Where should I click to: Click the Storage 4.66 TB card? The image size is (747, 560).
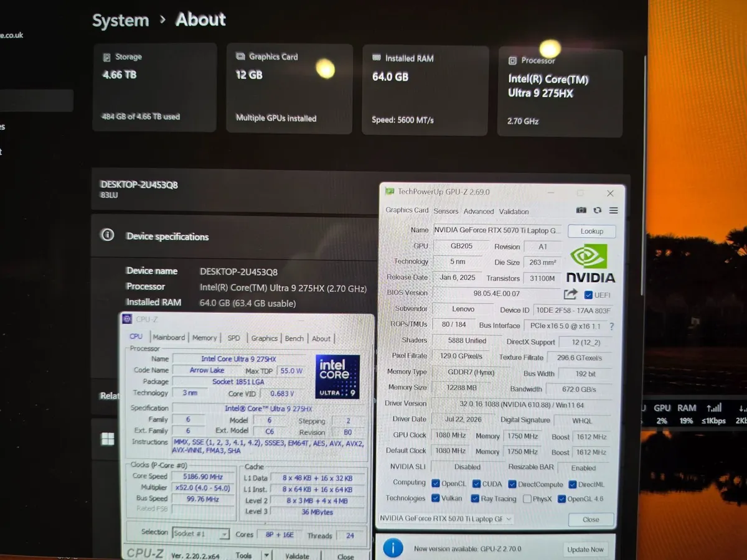[x=154, y=87]
